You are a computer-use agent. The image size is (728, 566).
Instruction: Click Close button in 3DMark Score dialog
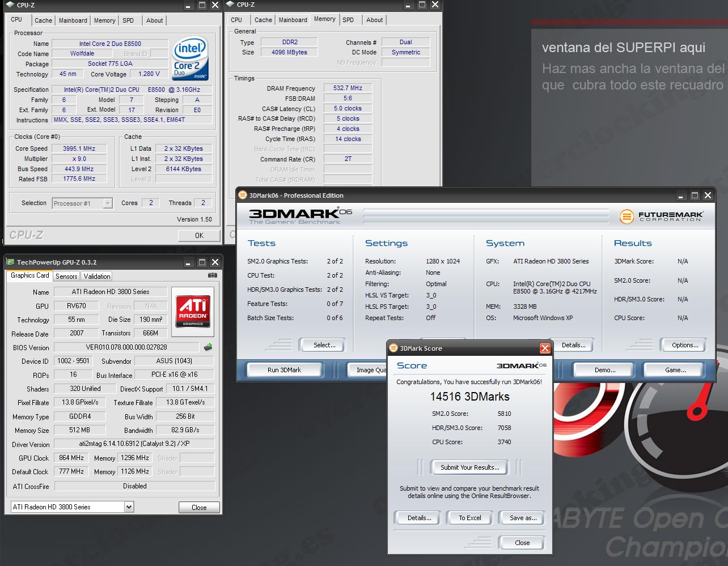coord(522,543)
